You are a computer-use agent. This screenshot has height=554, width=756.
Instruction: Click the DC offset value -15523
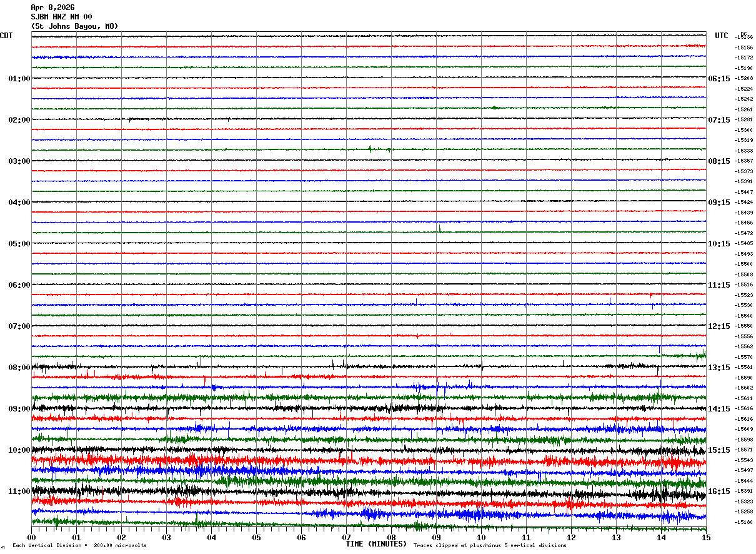pyautogui.click(x=744, y=295)
